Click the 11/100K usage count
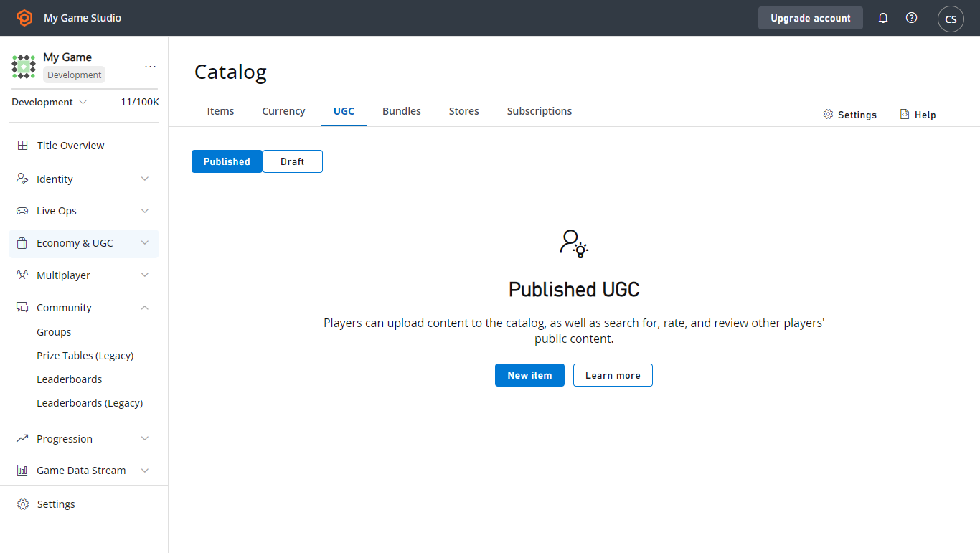980x553 pixels. [x=140, y=102]
